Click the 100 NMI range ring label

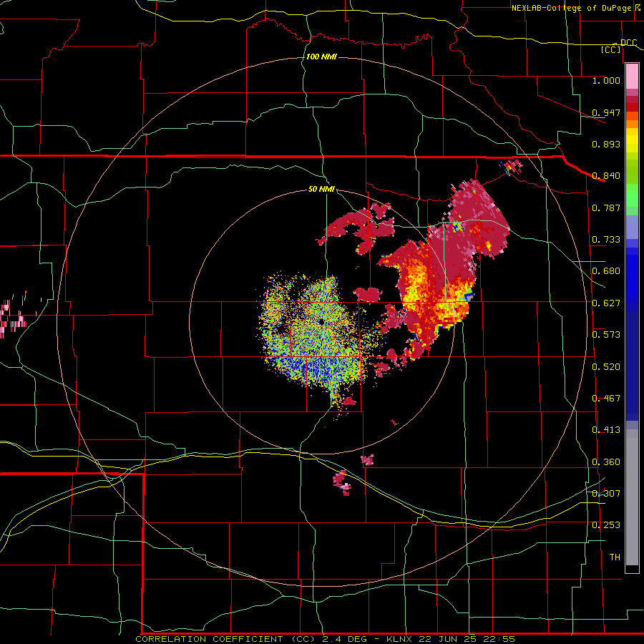321,57
